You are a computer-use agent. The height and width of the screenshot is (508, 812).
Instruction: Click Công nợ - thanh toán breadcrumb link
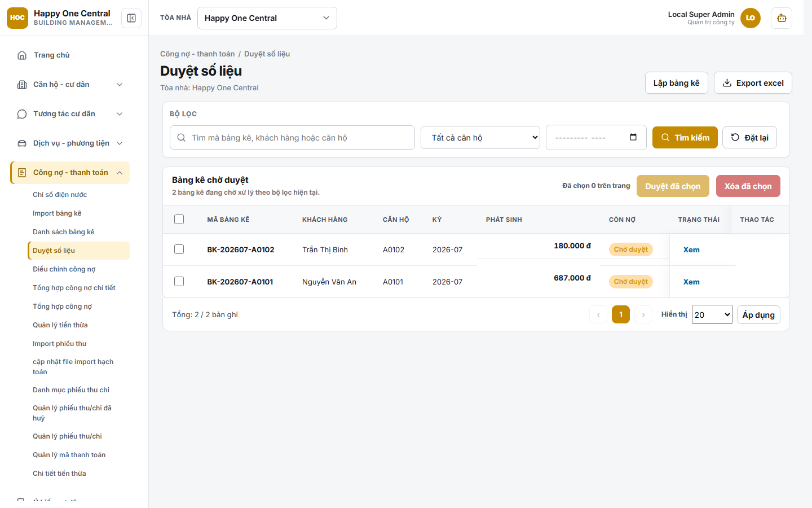(x=197, y=54)
